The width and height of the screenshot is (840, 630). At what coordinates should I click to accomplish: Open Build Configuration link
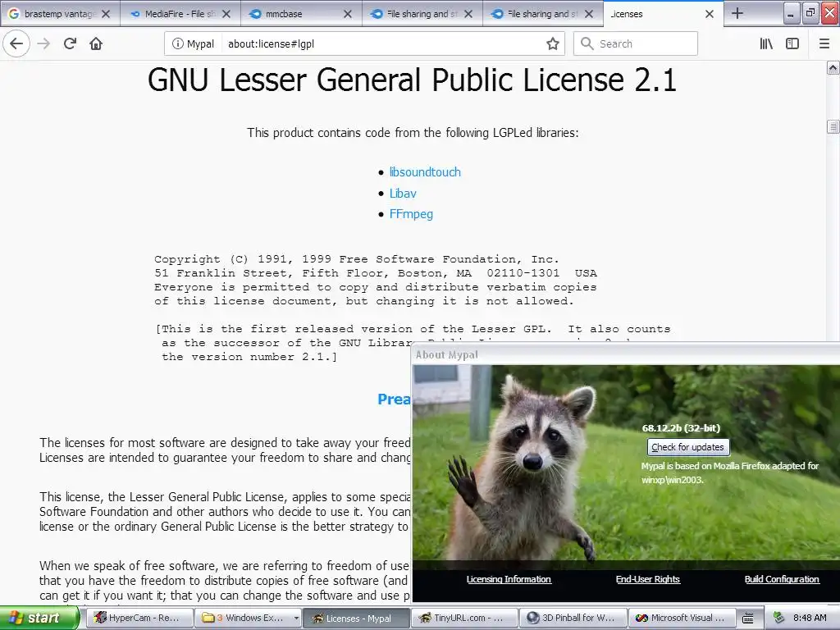click(782, 579)
